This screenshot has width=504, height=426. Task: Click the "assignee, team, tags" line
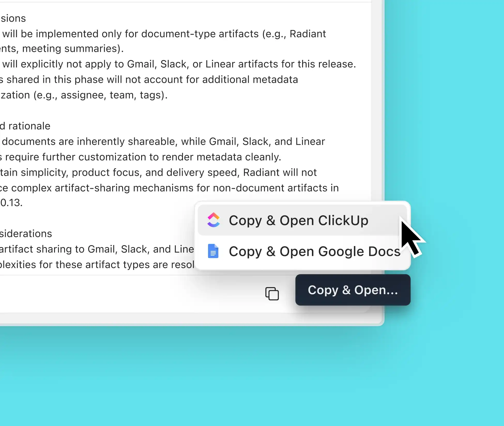click(84, 95)
